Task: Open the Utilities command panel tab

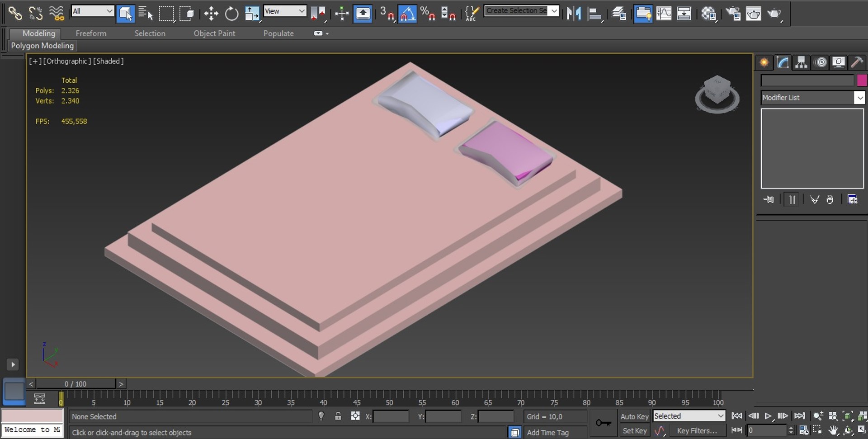Action: (x=857, y=62)
